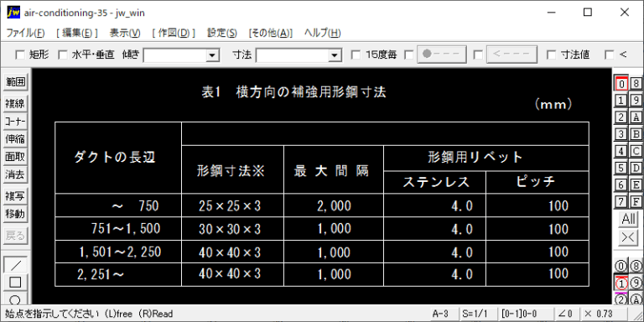Open the 設定(S) menu

pos(221,34)
